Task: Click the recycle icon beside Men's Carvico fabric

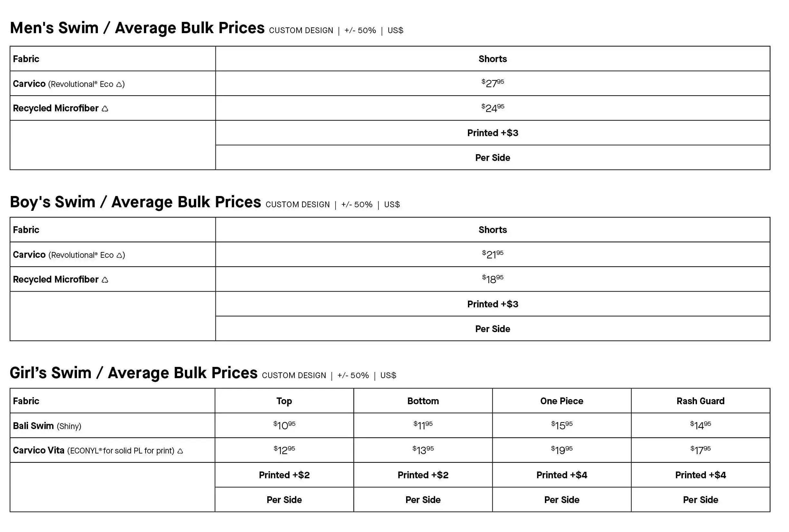Action: [x=119, y=84]
